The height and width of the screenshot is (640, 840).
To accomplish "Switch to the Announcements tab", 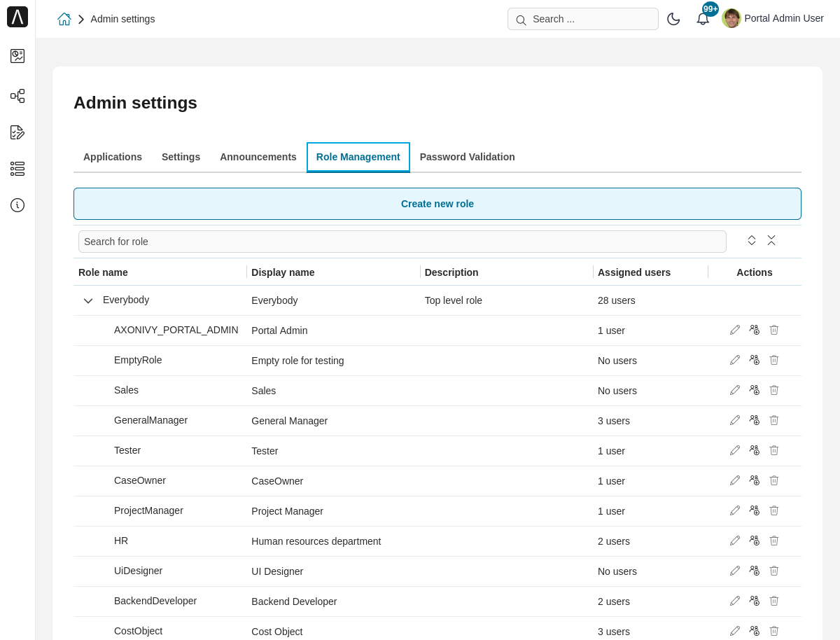I will tap(258, 157).
